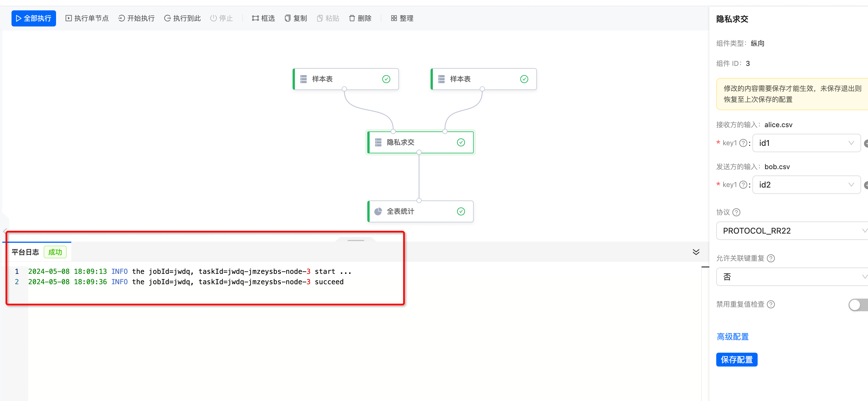This screenshot has width=868, height=401.
Task: Click the left sidebar collapse arrow
Action: pos(5,231)
